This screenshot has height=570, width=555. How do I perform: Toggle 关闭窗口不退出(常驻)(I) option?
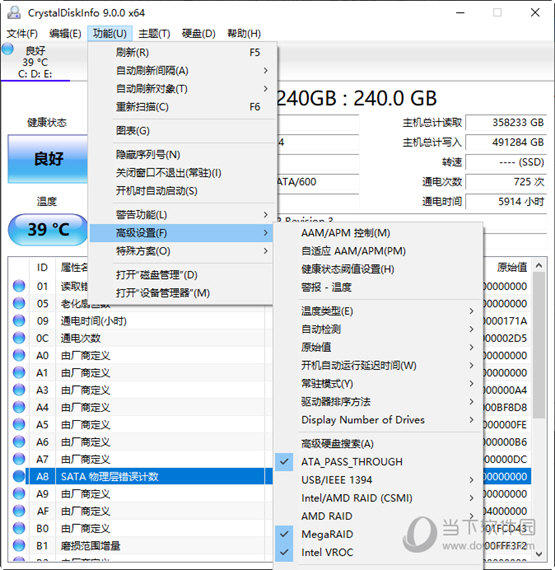pyautogui.click(x=181, y=173)
